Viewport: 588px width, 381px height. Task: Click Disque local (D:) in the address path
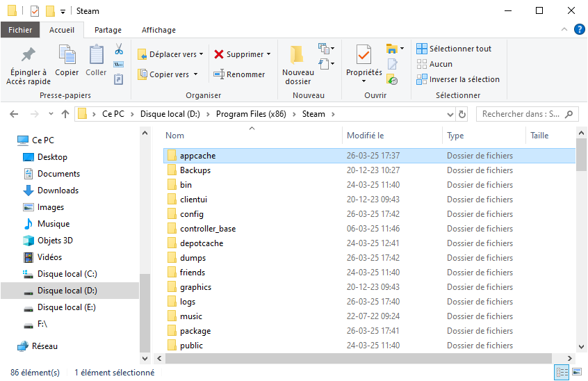[170, 114]
